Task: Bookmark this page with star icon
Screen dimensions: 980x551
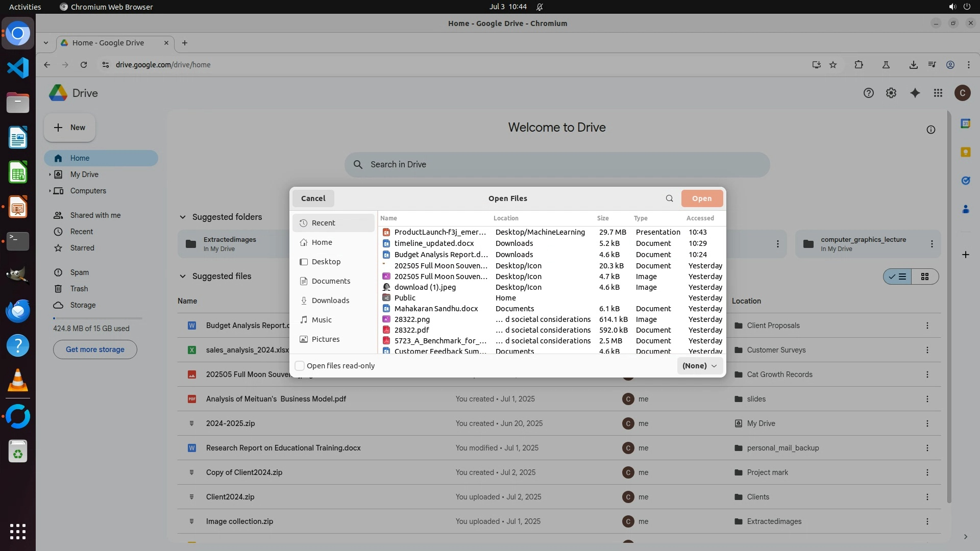Action: click(x=833, y=65)
